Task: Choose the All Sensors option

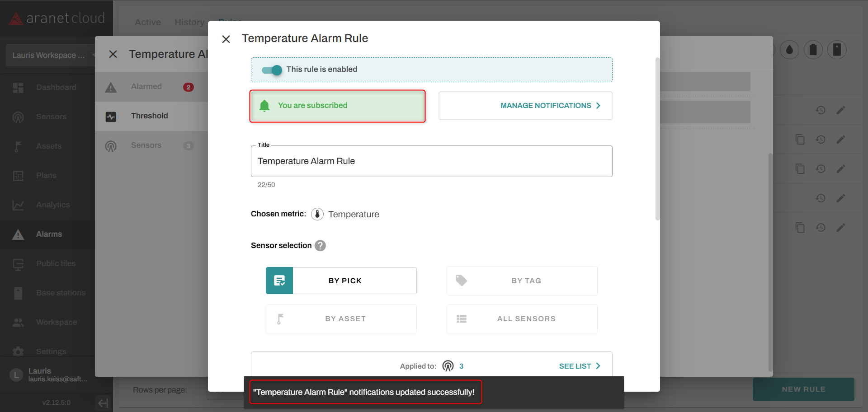Action: tap(522, 319)
